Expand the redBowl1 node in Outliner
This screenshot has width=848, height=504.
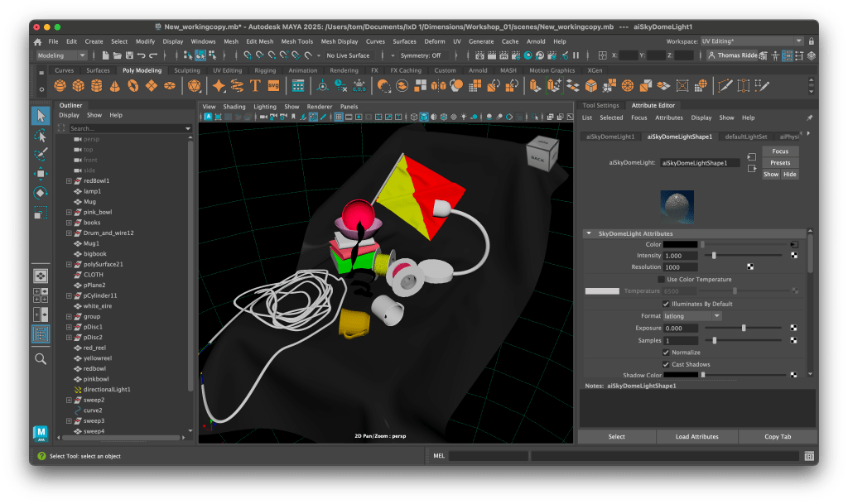(x=70, y=180)
